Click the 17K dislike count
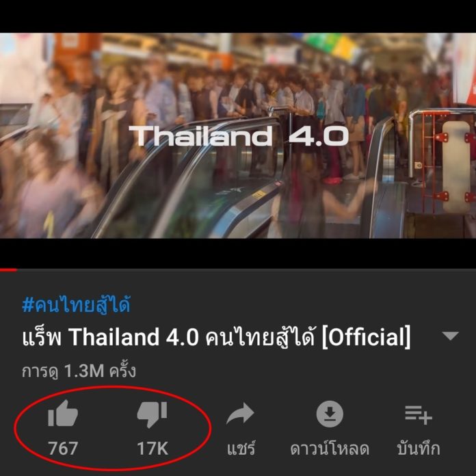The height and width of the screenshot is (476, 476). pos(153,449)
